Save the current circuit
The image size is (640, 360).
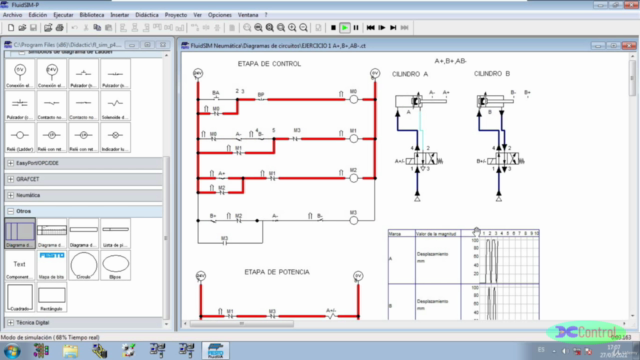(x=33, y=28)
